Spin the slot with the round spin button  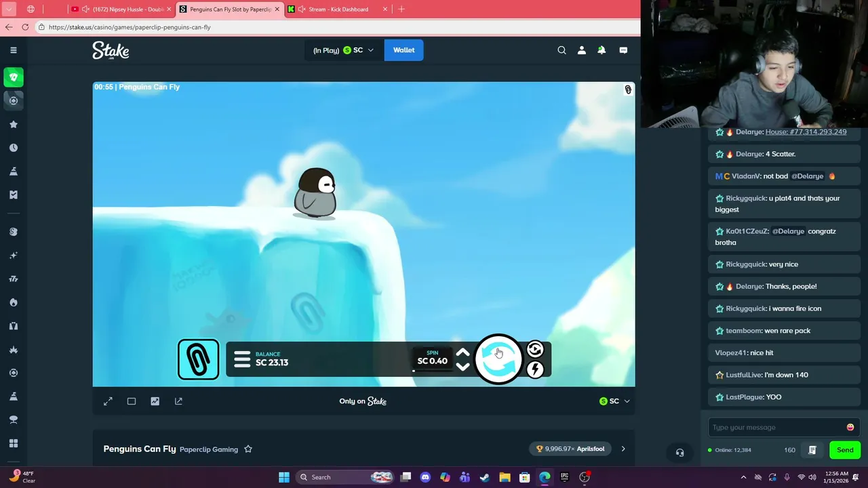tap(498, 359)
